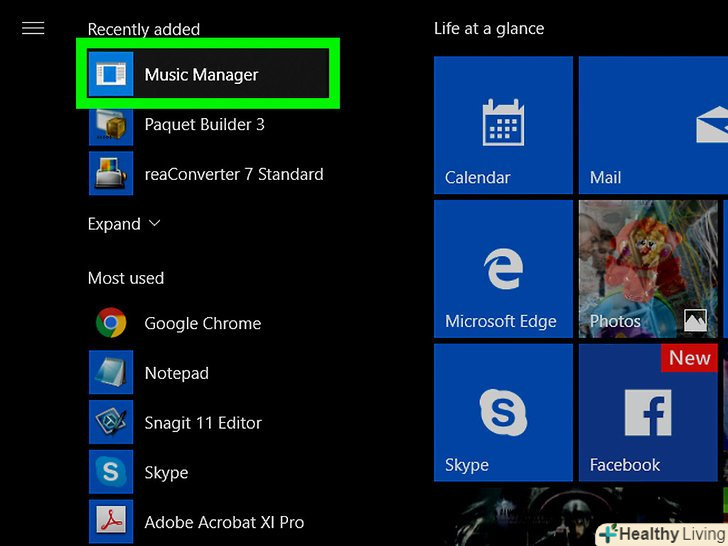Click the 'Most used' heading
The width and height of the screenshot is (728, 546).
coord(126,278)
